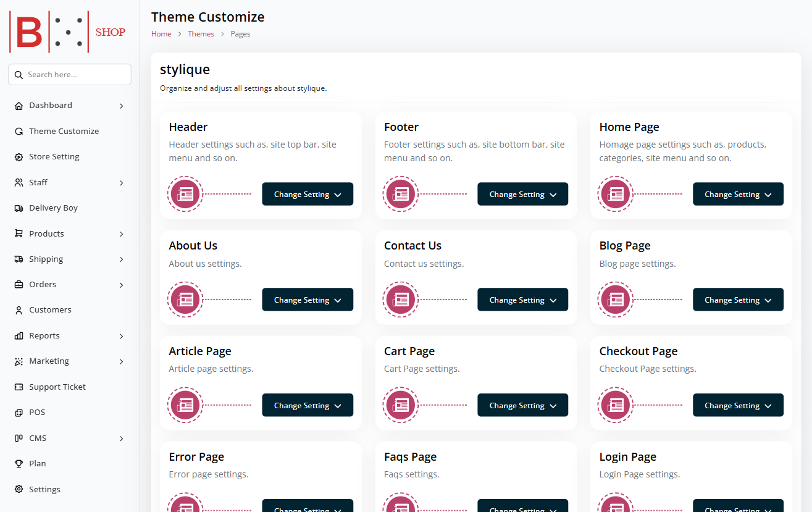The width and height of the screenshot is (812, 512).
Task: Click the Orders icon
Action: (19, 284)
